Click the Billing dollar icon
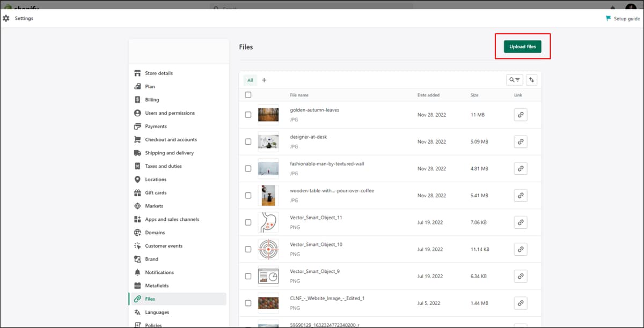The width and height of the screenshot is (644, 328). pyautogui.click(x=137, y=100)
